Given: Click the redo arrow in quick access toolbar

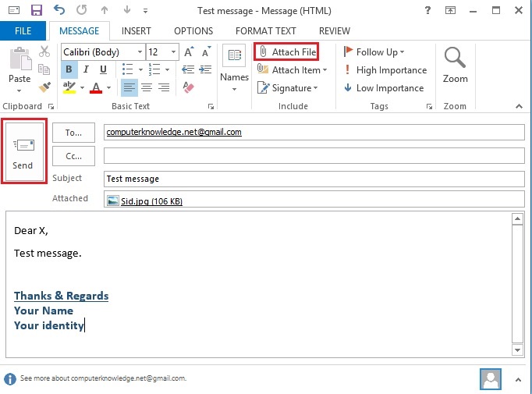Looking at the screenshot, I should (x=81, y=10).
